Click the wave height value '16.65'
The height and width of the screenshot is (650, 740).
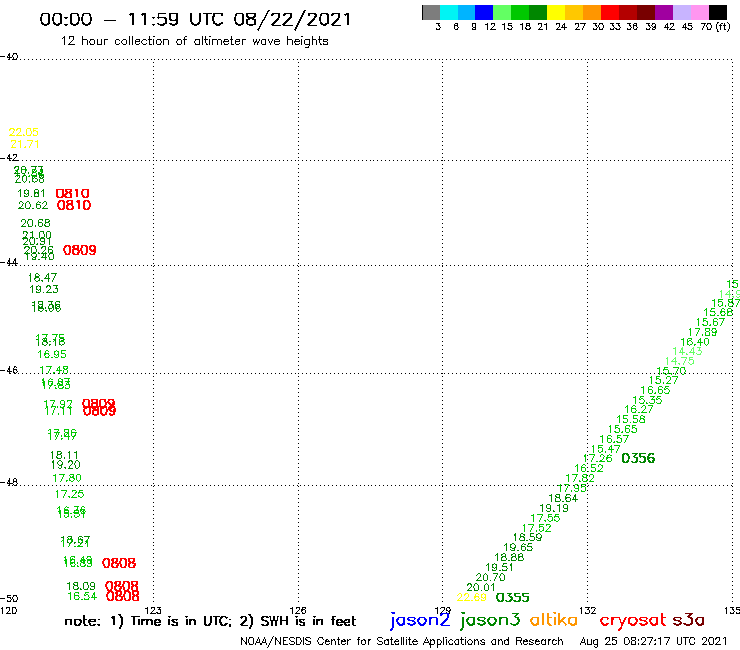(x=655, y=390)
